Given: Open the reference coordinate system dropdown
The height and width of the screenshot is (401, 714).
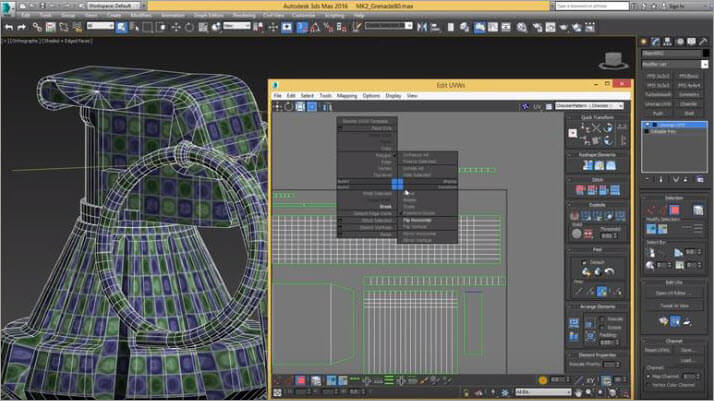Looking at the screenshot, I should pos(237,26).
